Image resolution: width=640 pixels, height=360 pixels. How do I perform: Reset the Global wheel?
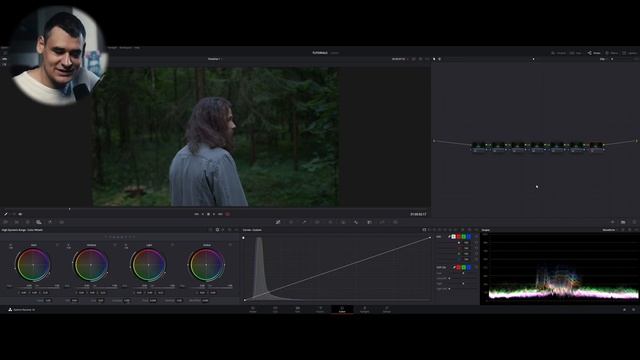click(x=230, y=245)
